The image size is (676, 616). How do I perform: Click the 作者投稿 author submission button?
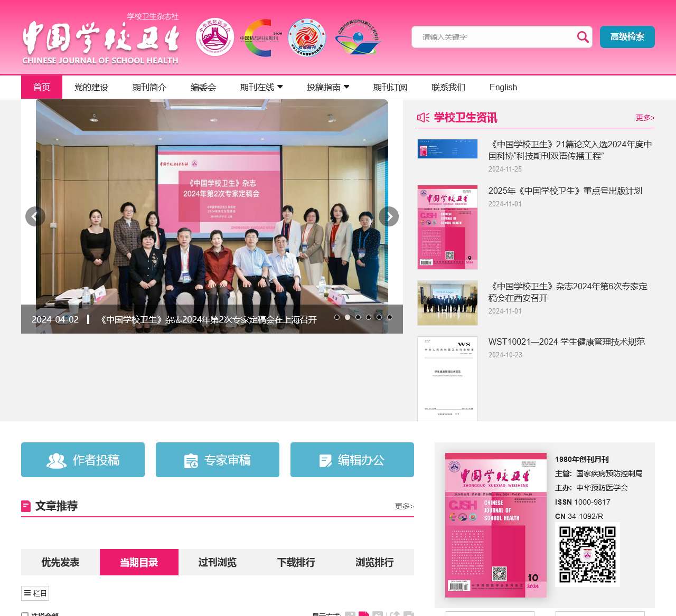pos(83,460)
